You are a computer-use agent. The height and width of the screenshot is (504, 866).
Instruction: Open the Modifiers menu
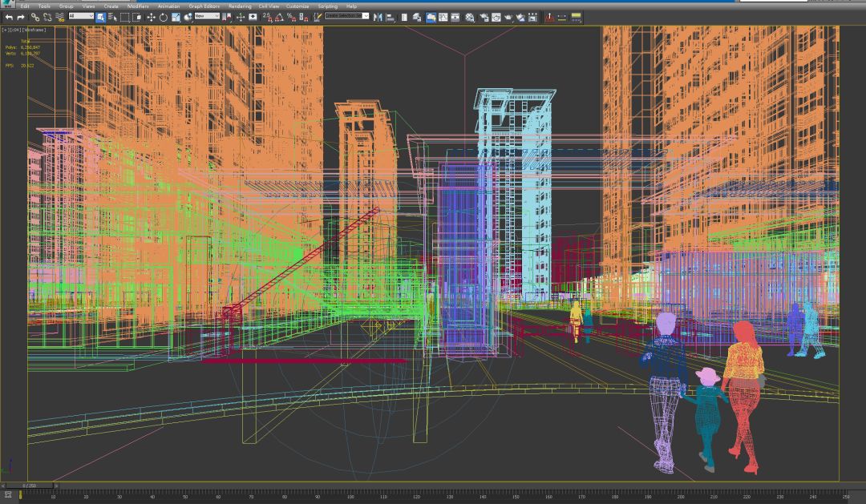click(138, 6)
